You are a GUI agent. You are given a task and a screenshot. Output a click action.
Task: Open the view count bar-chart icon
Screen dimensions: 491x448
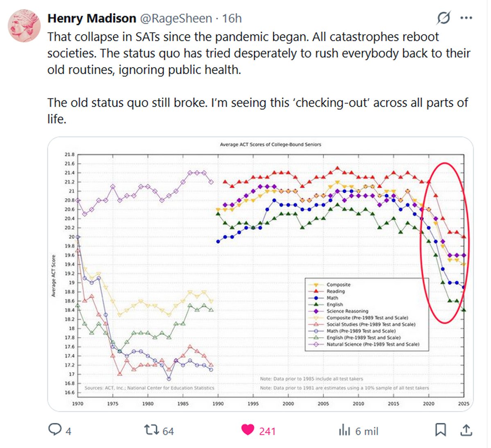tap(345, 430)
